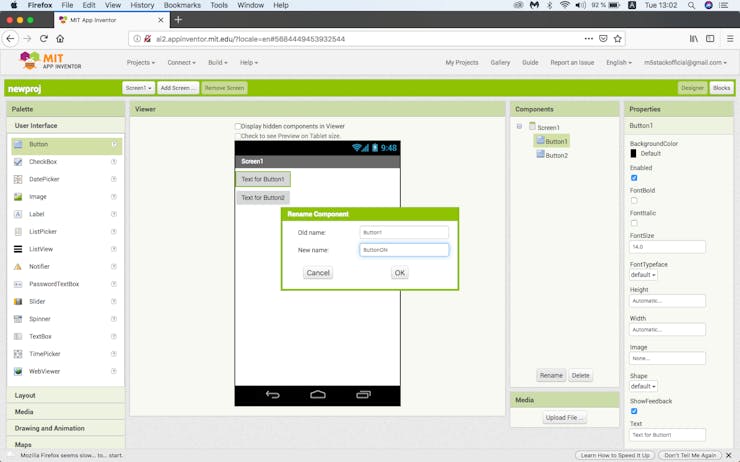Uncheck the Enabled property
The height and width of the screenshot is (462, 740).
[x=634, y=178]
